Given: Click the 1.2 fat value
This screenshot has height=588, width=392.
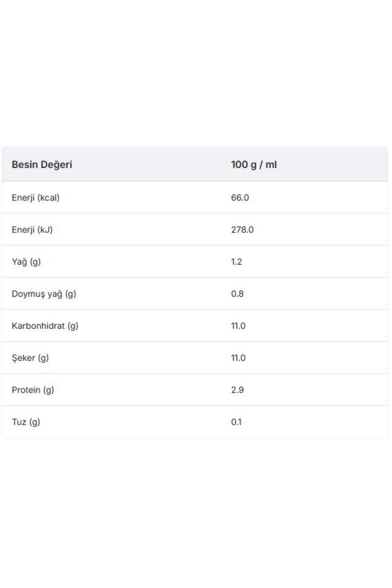Looking at the screenshot, I should (x=236, y=262).
